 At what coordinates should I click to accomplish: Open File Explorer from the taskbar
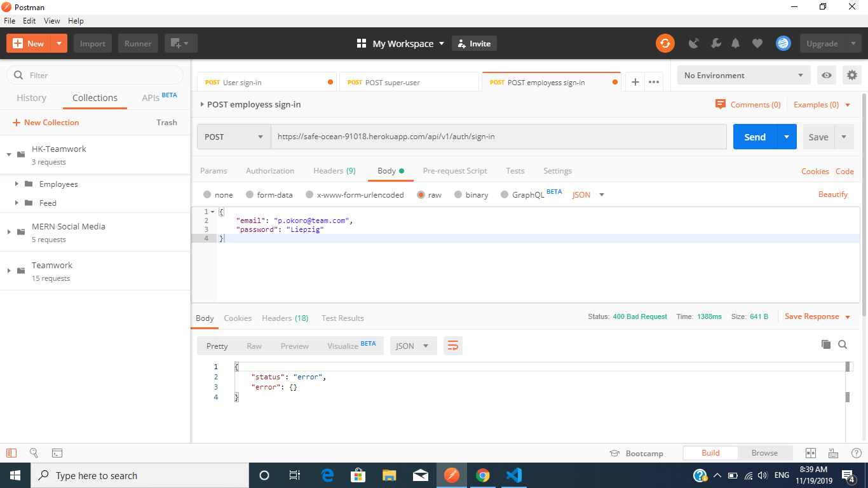pos(390,475)
